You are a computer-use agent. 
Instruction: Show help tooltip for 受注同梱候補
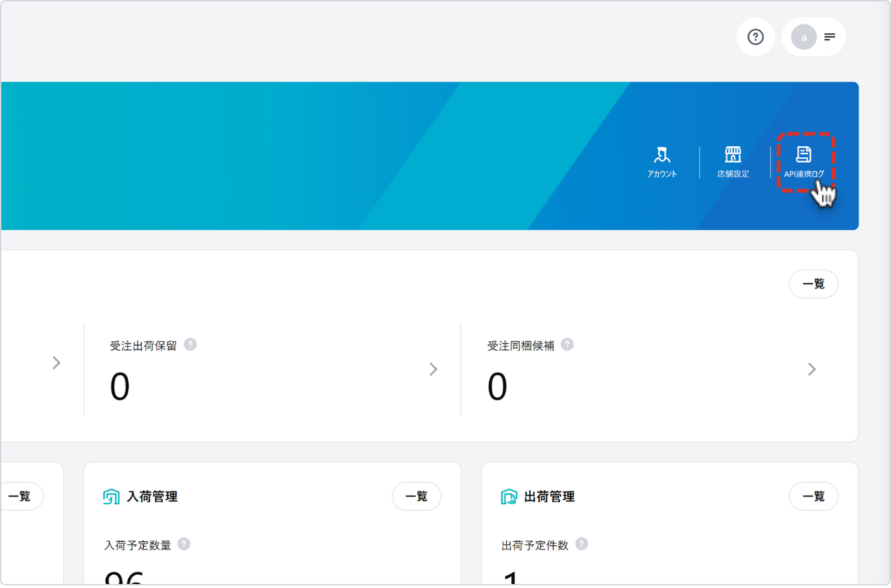tap(567, 344)
